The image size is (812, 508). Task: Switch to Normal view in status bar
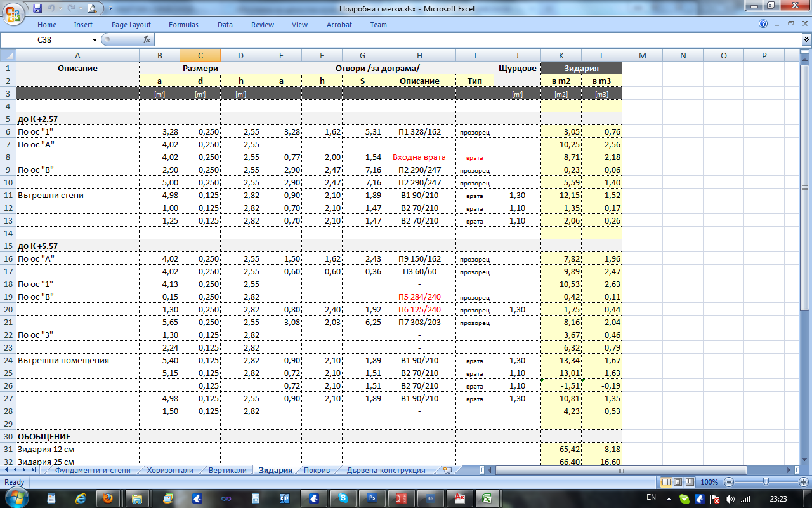[666, 482]
